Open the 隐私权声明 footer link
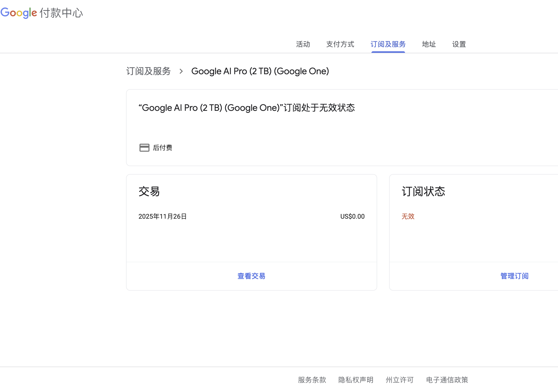Viewport: 558px width, 392px height. click(356, 380)
